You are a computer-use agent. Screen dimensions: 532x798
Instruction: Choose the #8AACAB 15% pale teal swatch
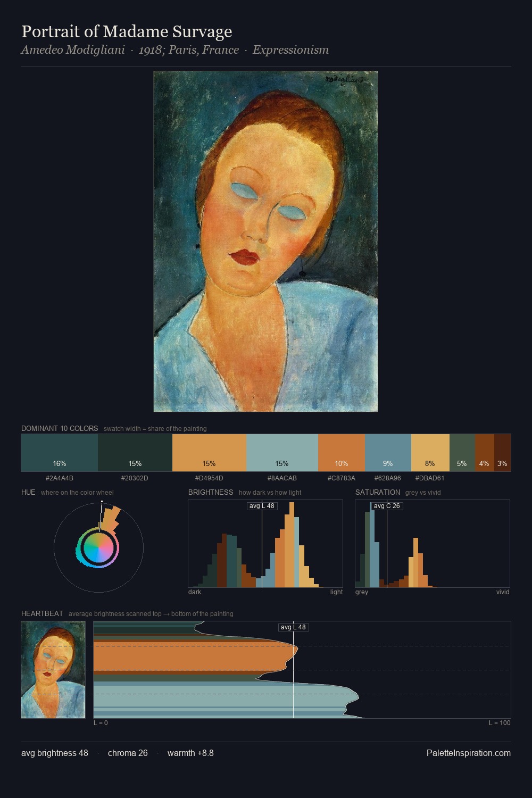click(282, 453)
